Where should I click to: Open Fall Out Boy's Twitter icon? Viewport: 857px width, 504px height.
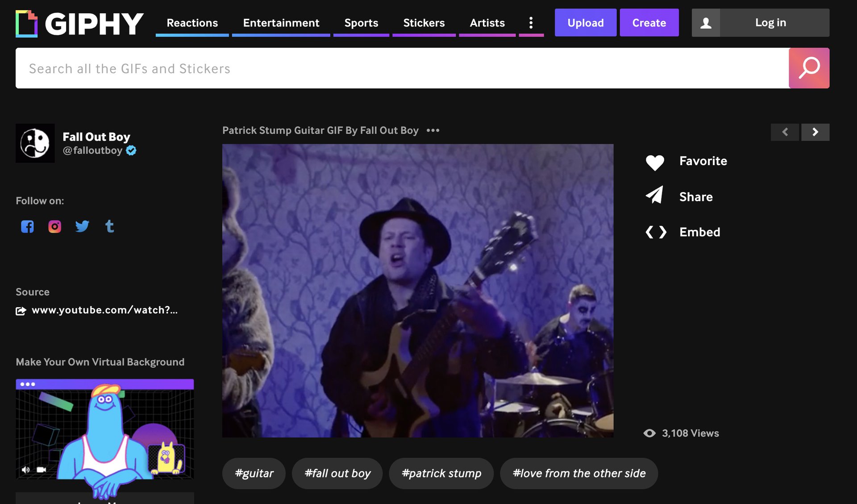82,226
